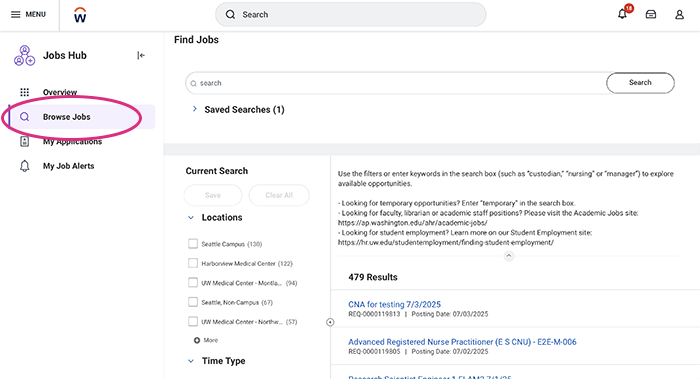
Task: Click REQ-0000119813 requisition text
Action: click(x=374, y=314)
